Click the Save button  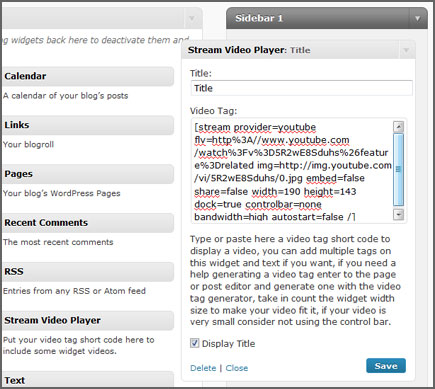coord(386,366)
